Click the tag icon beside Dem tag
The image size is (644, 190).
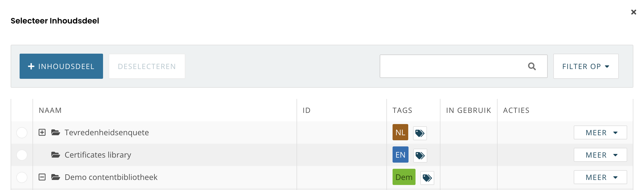[x=427, y=178]
